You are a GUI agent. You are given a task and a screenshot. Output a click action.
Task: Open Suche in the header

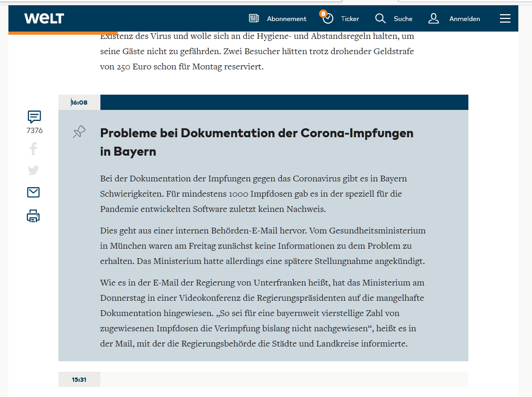(x=403, y=18)
